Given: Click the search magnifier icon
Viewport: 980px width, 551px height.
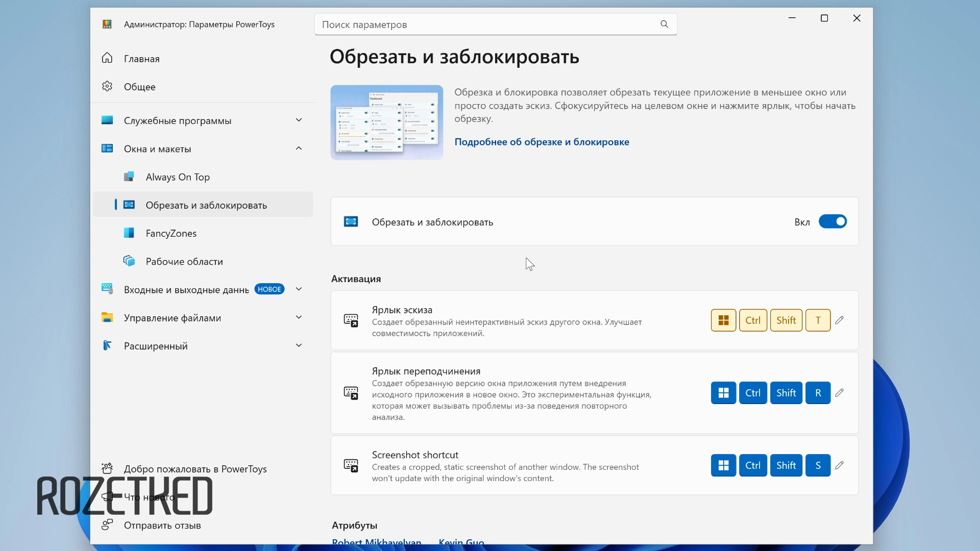Looking at the screenshot, I should [x=664, y=24].
